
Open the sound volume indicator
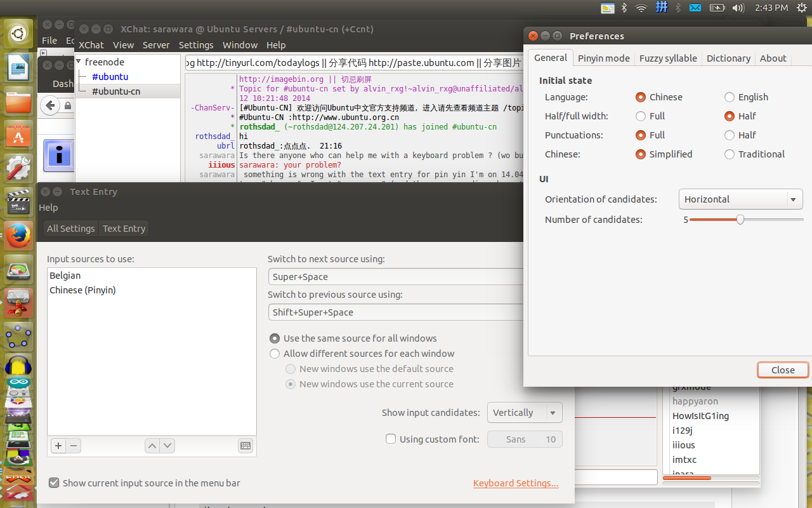pos(738,8)
